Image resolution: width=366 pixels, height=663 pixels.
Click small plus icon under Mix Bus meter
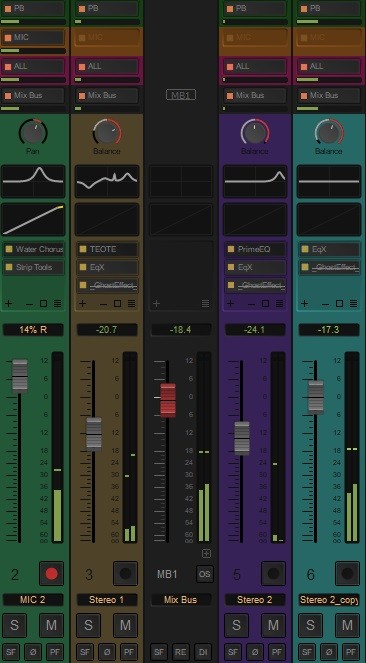coord(206,553)
